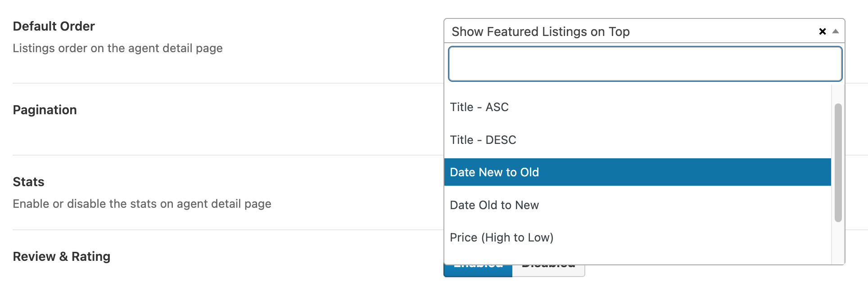The height and width of the screenshot is (295, 868).
Task: Click the Default Order setting label
Action: coord(54,27)
